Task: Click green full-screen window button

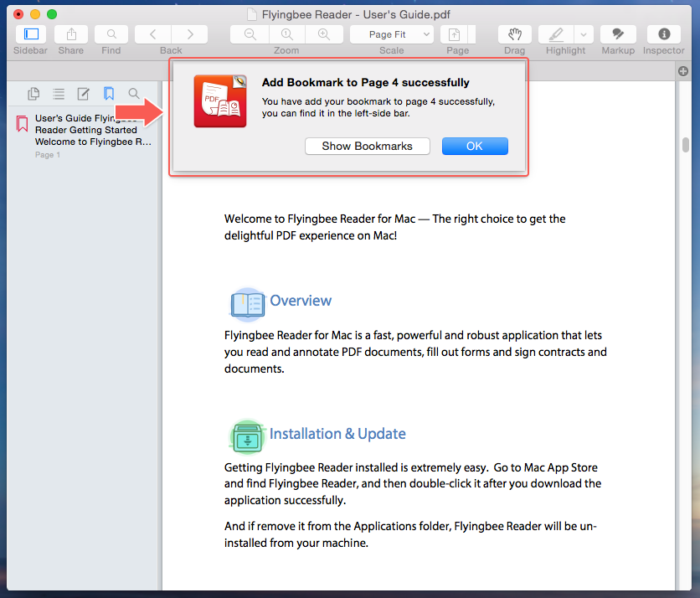Action: [x=52, y=14]
